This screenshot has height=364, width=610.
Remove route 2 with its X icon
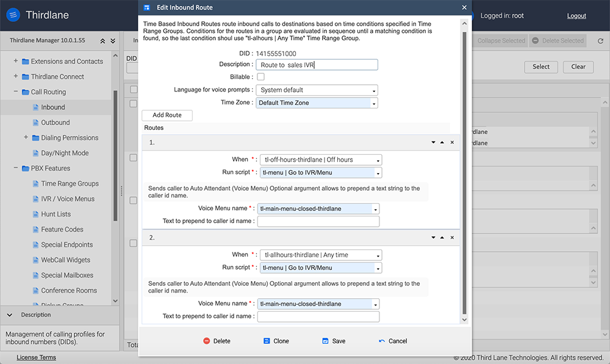point(452,237)
